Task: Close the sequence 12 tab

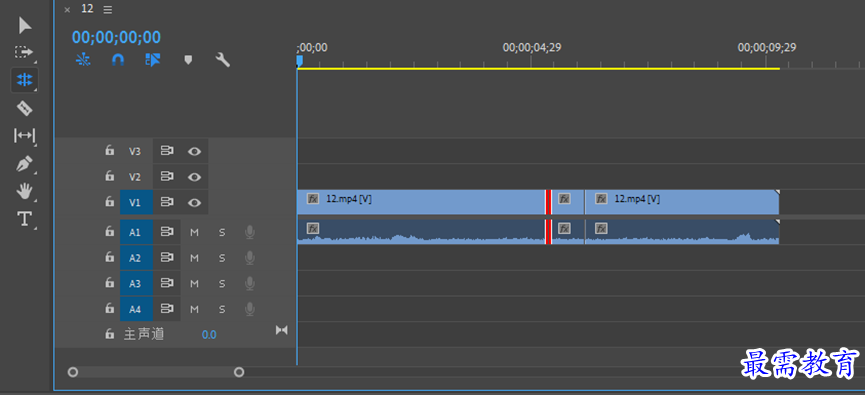Action: point(67,9)
